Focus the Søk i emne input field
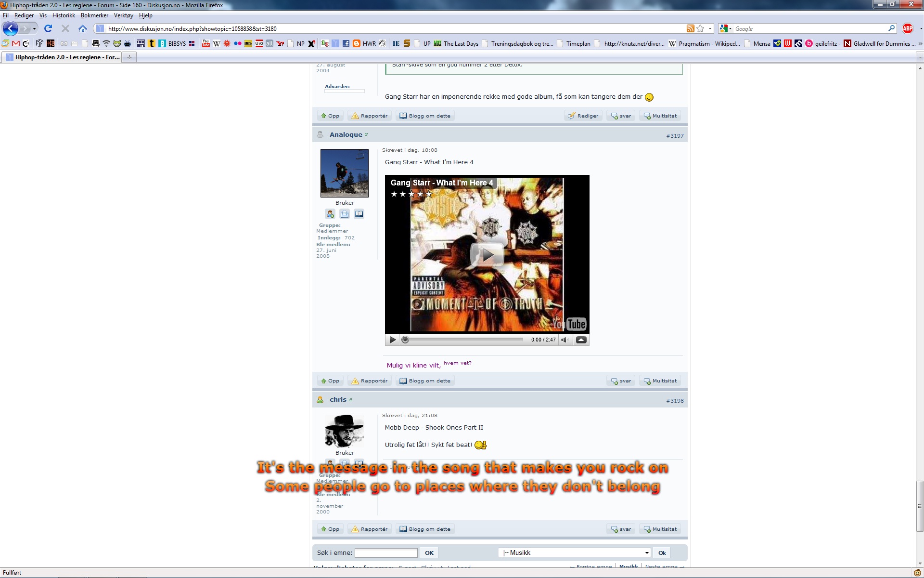This screenshot has width=924, height=578. [386, 553]
